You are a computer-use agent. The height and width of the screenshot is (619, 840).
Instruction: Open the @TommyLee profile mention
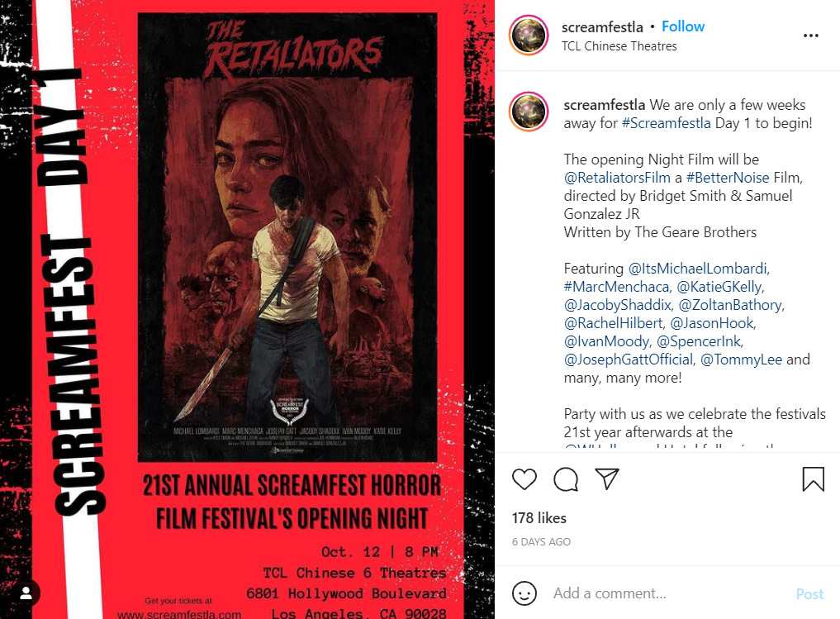point(741,359)
